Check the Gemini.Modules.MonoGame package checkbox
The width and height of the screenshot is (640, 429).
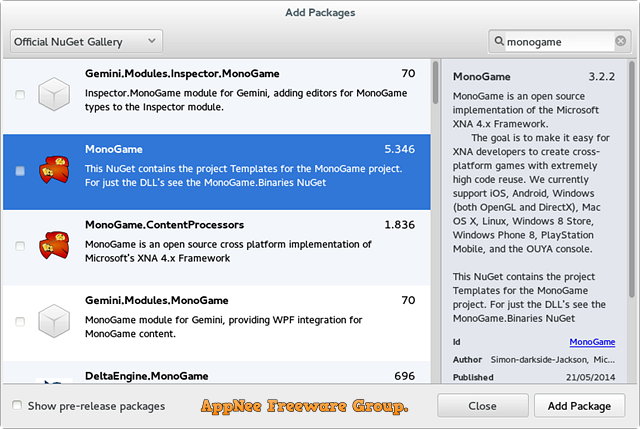(20, 322)
